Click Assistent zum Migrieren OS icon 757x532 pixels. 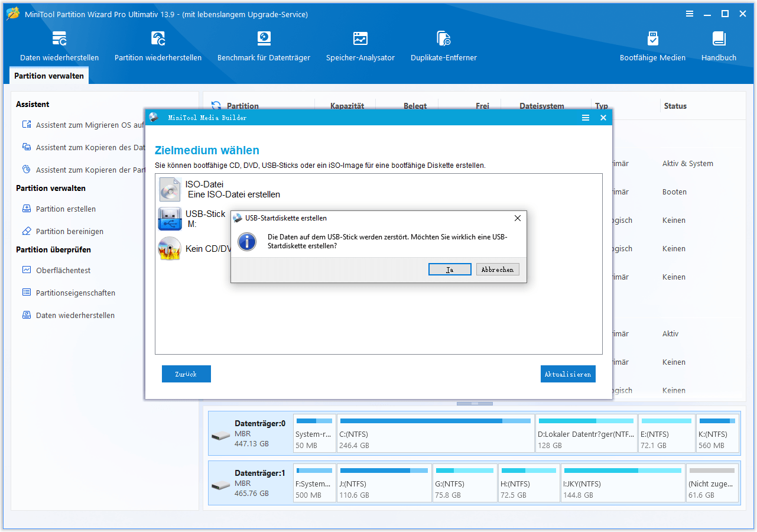coord(26,125)
